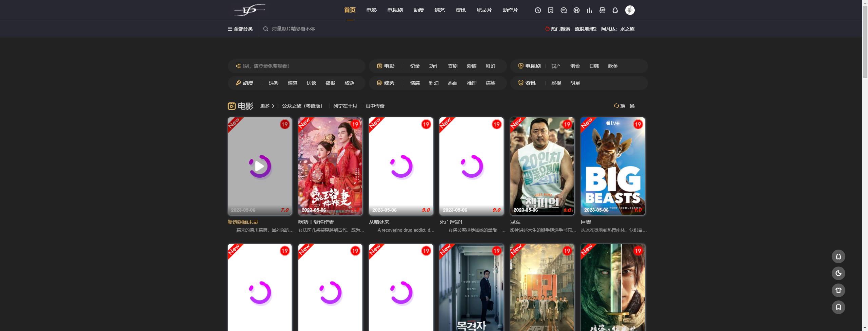Expand the 全部分类 all categories menu
Viewport: 868px width, 331px height.
click(240, 29)
